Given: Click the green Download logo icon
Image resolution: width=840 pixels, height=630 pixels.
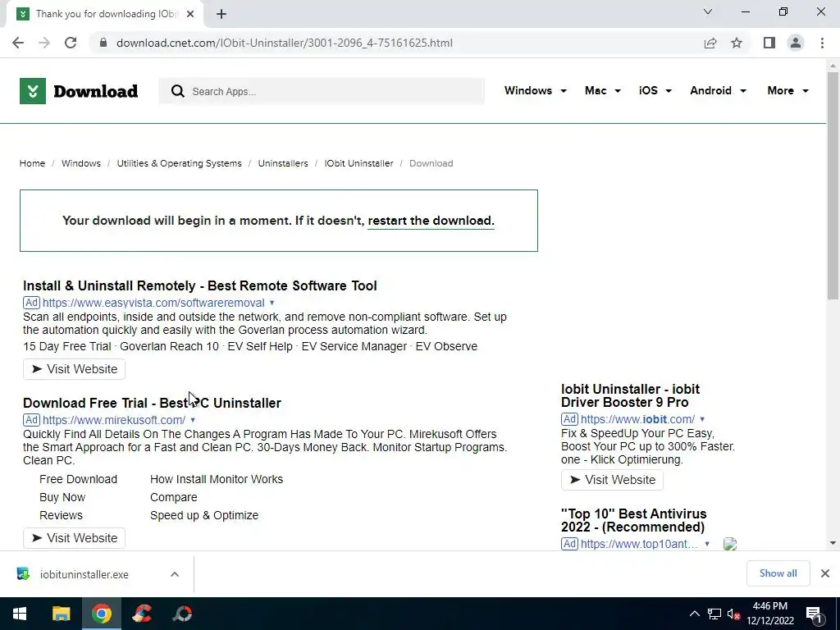Looking at the screenshot, I should click(33, 91).
